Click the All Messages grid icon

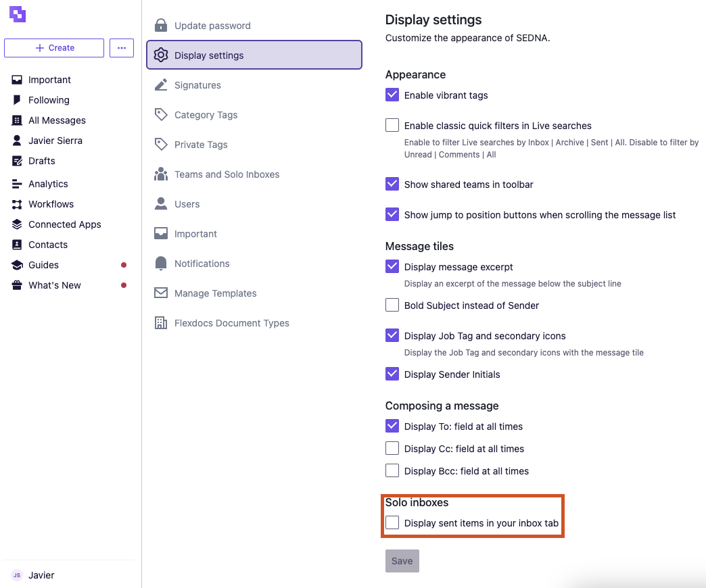[x=17, y=120]
